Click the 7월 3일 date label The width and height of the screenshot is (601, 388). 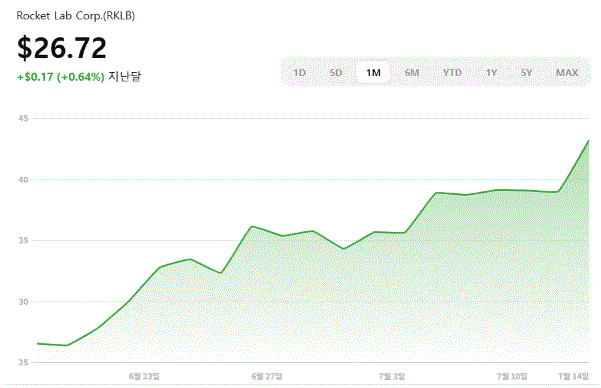pyautogui.click(x=392, y=376)
